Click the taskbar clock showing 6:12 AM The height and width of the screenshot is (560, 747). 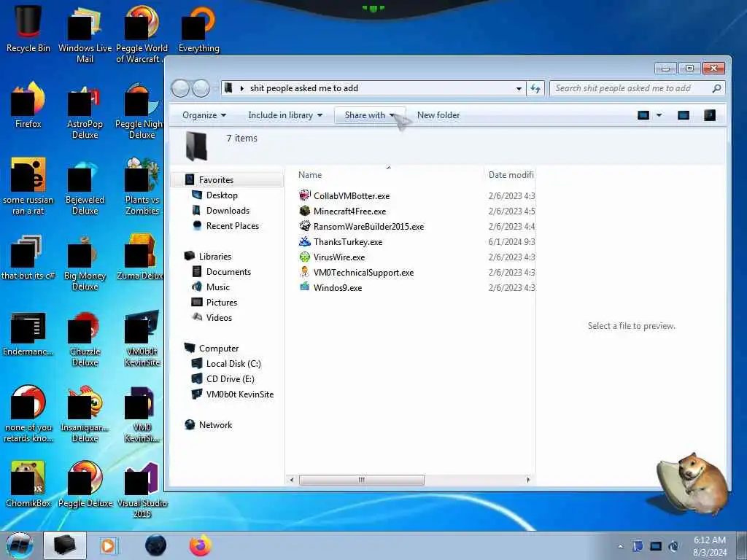coord(709,546)
